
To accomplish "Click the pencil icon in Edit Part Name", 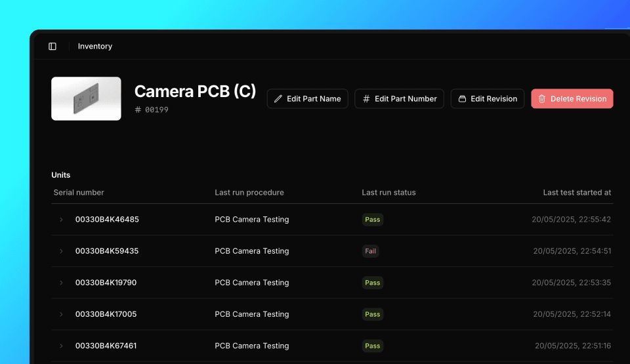I will 278,99.
